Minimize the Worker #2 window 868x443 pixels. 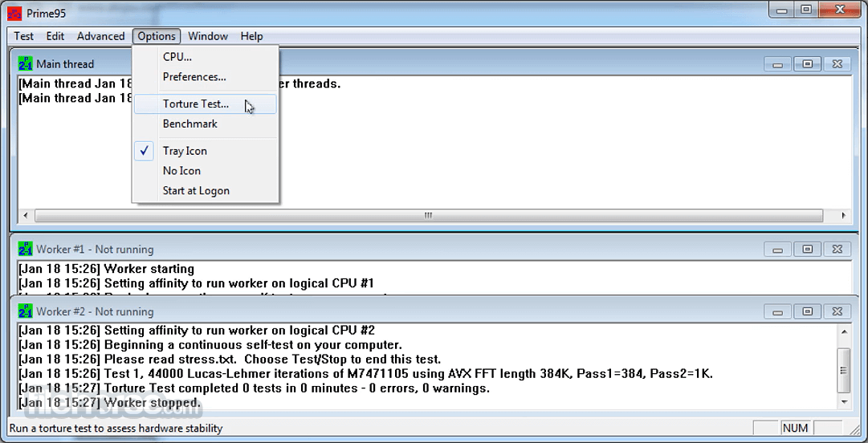click(778, 312)
